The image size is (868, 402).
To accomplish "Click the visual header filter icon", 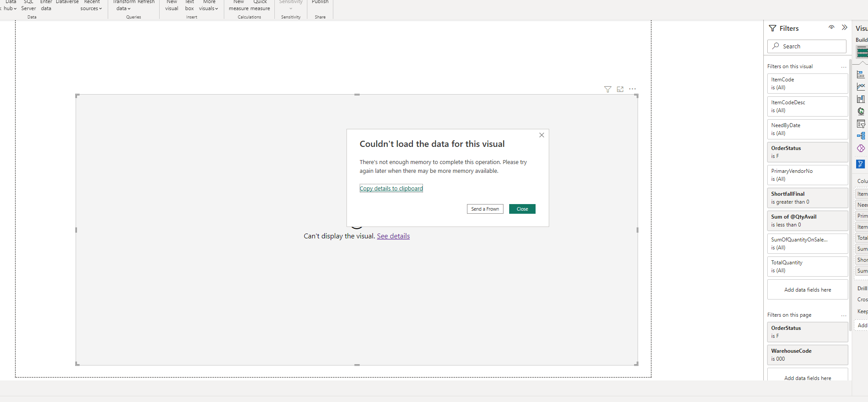I will (608, 89).
